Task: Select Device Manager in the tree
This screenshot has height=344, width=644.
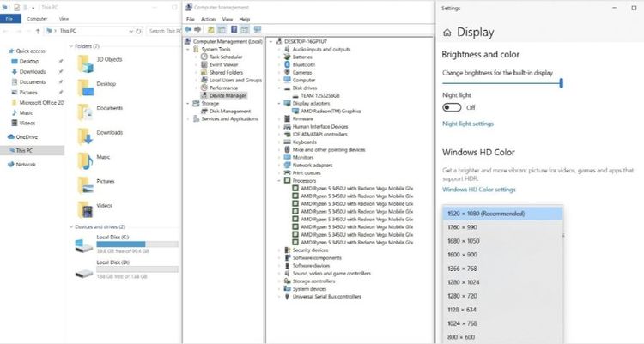Action: pyautogui.click(x=228, y=95)
